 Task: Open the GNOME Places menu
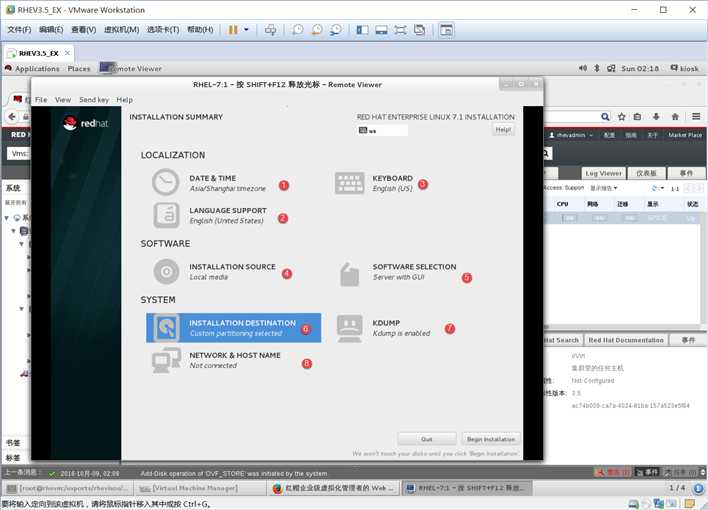point(79,69)
